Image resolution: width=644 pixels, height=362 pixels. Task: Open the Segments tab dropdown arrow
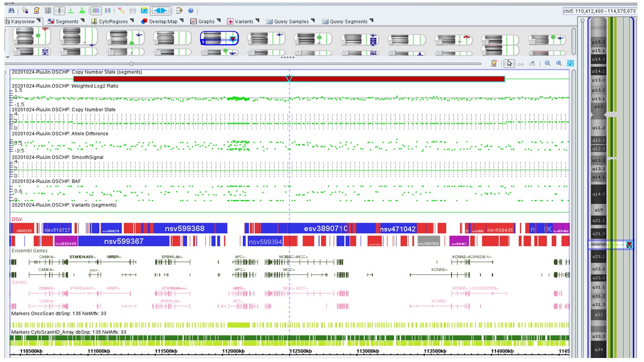(x=84, y=21)
